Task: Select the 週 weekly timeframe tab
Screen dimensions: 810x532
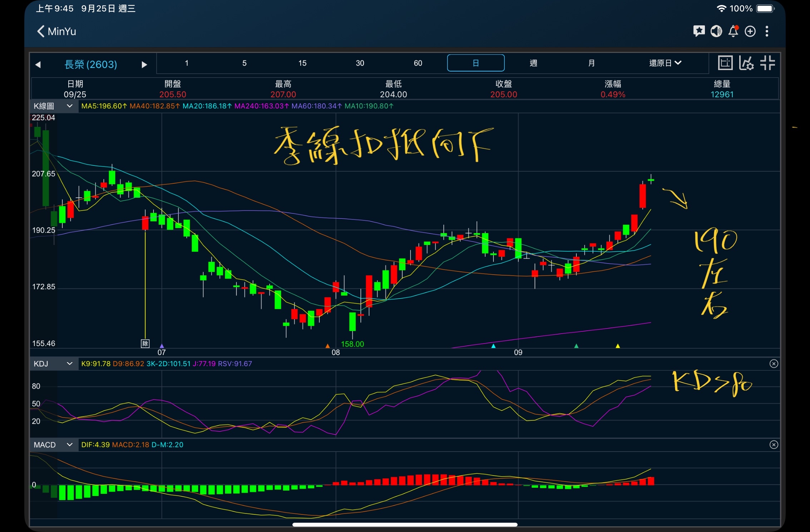Action: 533,63
